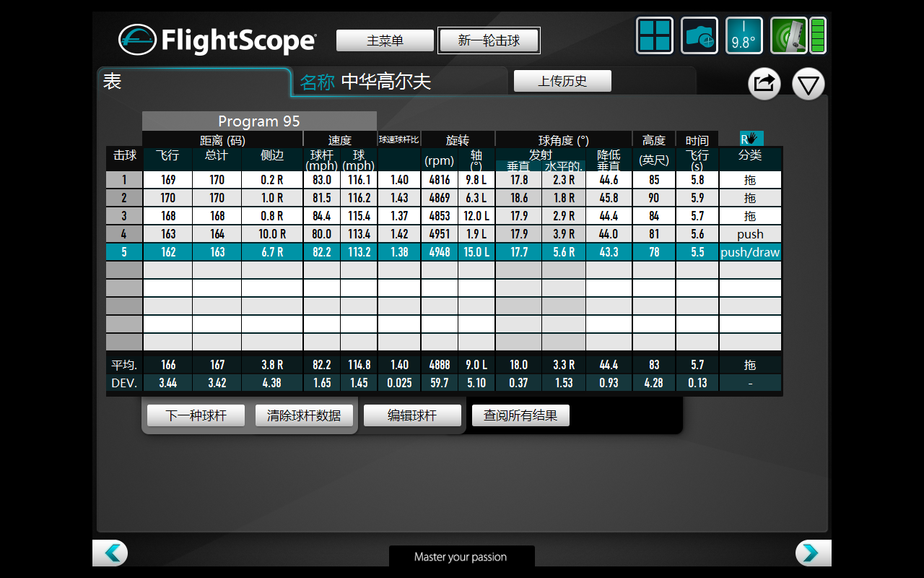Start a new round with 新一轮击球
The image size is (924, 578).
click(489, 40)
